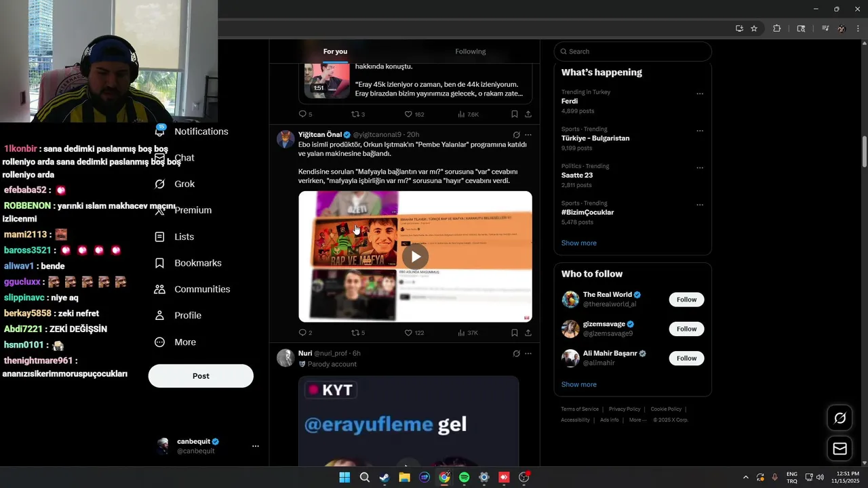Show more under What's happening
This screenshot has width=868, height=488.
578,243
